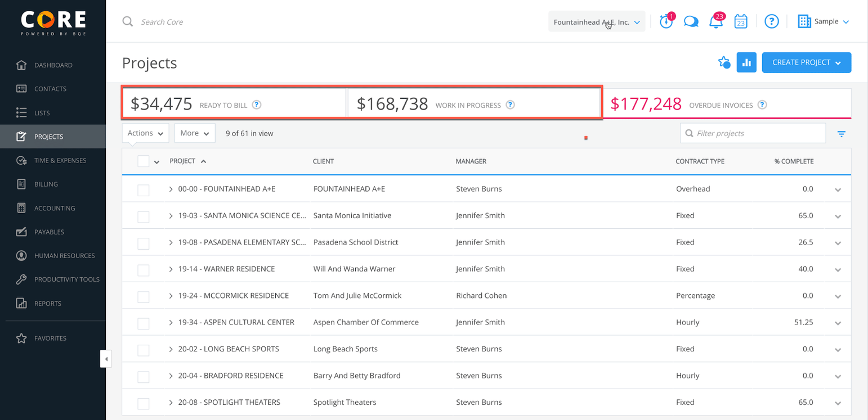Screen dimensions: 868x420
Task: Click the help icon beside Work in Progress
Action: click(x=510, y=105)
